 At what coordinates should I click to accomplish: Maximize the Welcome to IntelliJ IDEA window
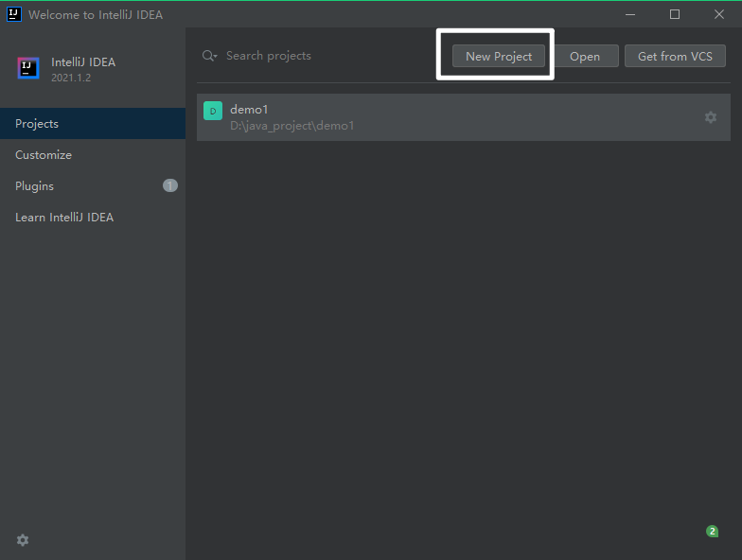pos(675,15)
